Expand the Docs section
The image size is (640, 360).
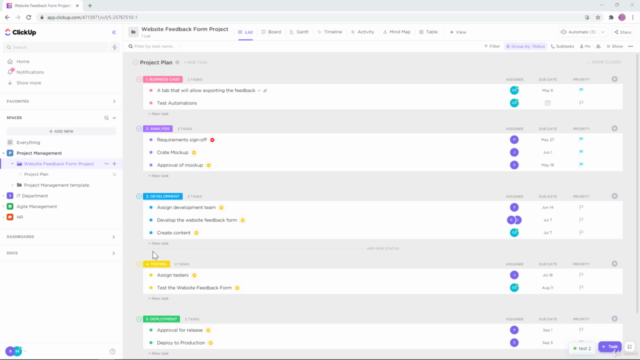[114, 253]
